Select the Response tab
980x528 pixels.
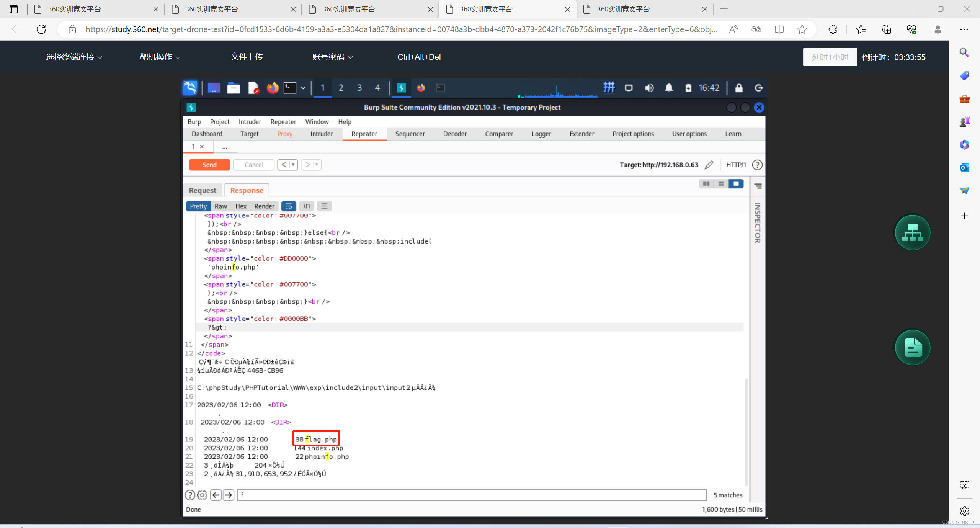pos(247,190)
